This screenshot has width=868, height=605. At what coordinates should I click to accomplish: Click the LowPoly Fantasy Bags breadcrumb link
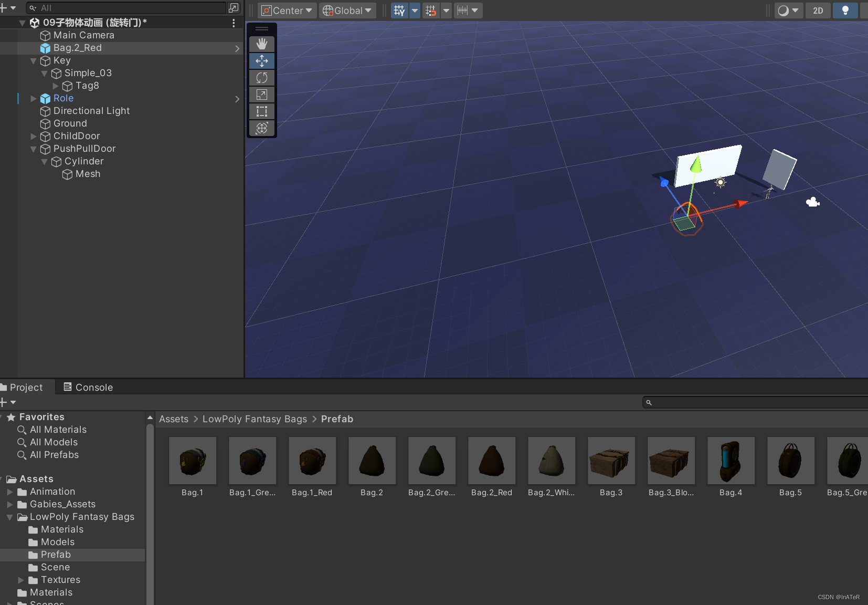point(255,419)
